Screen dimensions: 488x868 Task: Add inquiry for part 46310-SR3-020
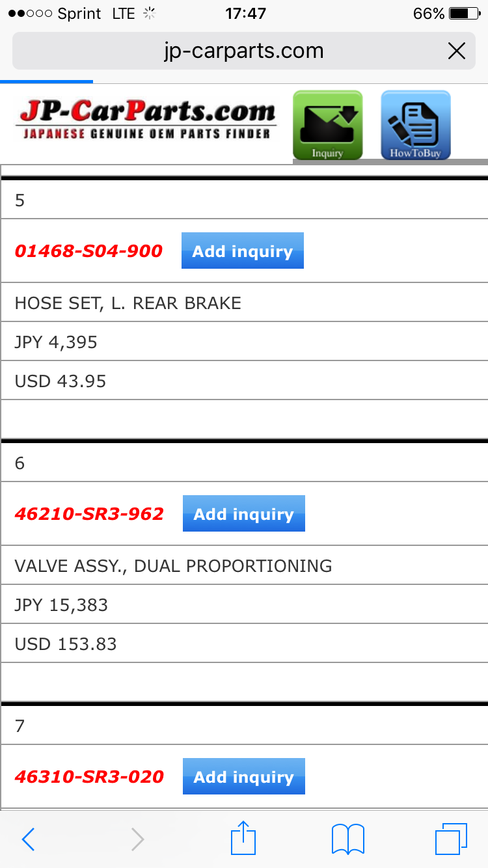pyautogui.click(x=243, y=777)
